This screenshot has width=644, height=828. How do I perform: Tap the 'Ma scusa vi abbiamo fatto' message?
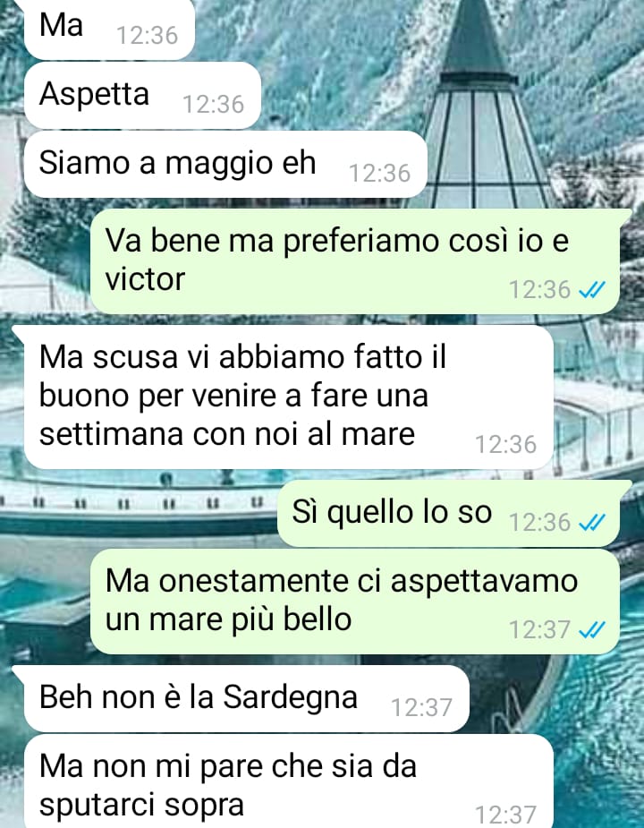(x=288, y=397)
